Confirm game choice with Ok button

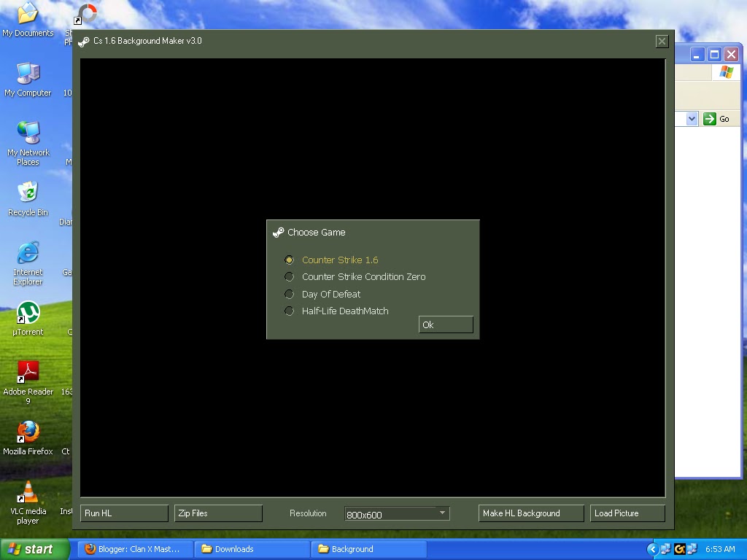pyautogui.click(x=446, y=324)
